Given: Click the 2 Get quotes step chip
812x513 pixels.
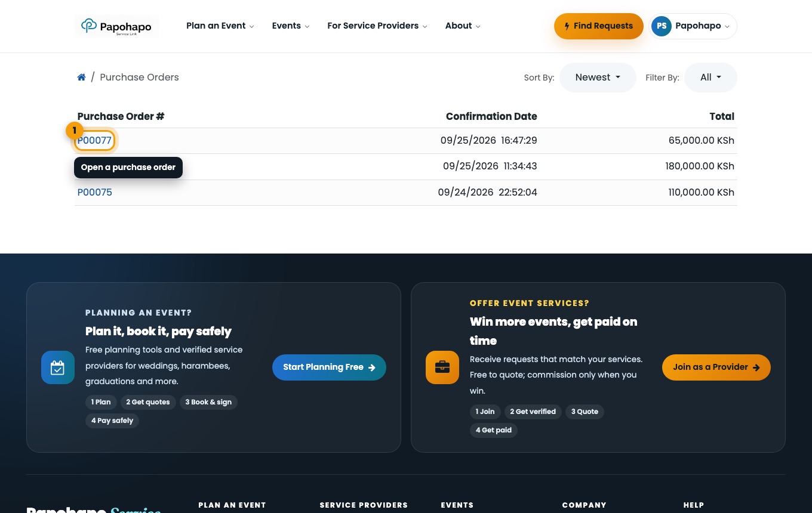Looking at the screenshot, I should [148, 402].
